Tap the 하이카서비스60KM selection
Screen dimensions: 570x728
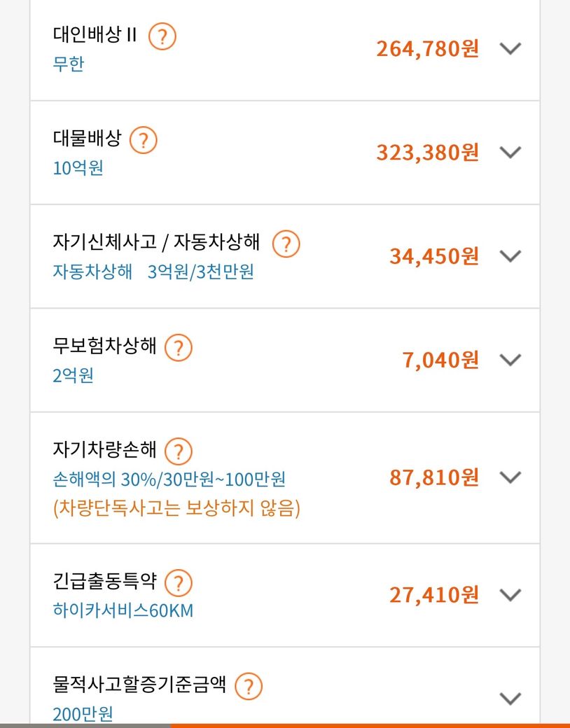point(123,611)
